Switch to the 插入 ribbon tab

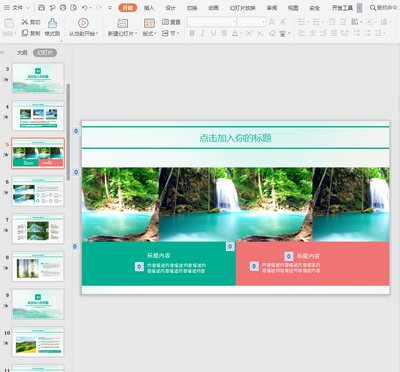[149, 8]
